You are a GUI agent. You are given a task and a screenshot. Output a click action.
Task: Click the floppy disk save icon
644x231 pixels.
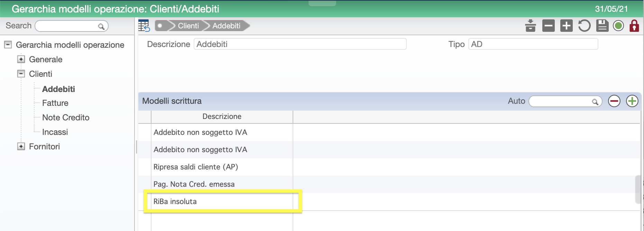pos(602,26)
